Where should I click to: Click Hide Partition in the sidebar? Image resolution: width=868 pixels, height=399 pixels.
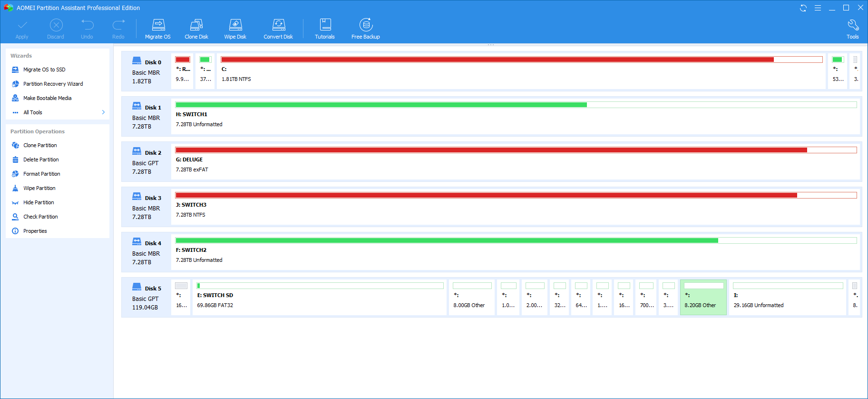point(39,202)
